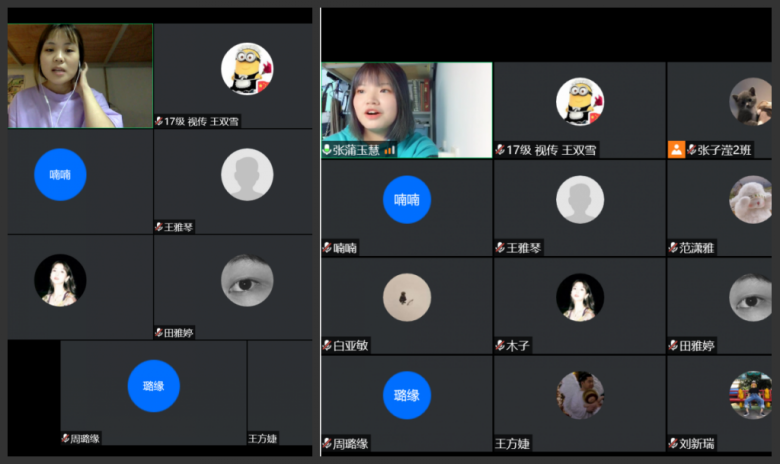The height and width of the screenshot is (464, 780).
Task: Unmute the mic icon next to 木子
Action: click(x=500, y=346)
